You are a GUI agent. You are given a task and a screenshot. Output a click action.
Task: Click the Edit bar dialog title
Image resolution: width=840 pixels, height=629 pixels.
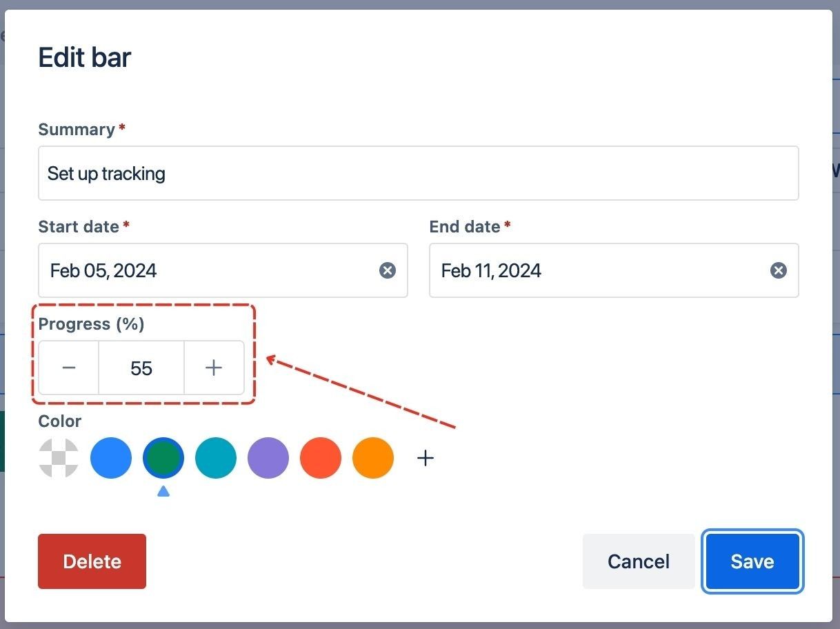pos(85,57)
